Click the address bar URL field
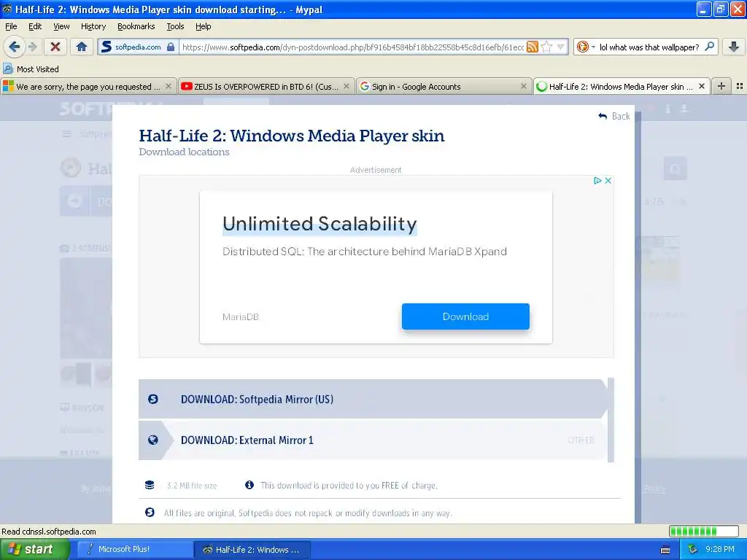747x560 pixels. point(352,47)
